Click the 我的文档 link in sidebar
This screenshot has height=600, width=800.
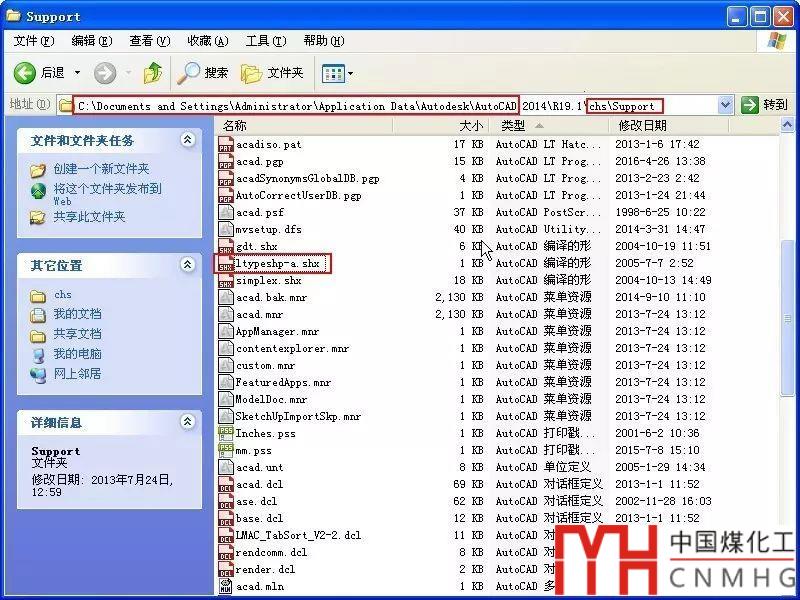pos(77,314)
